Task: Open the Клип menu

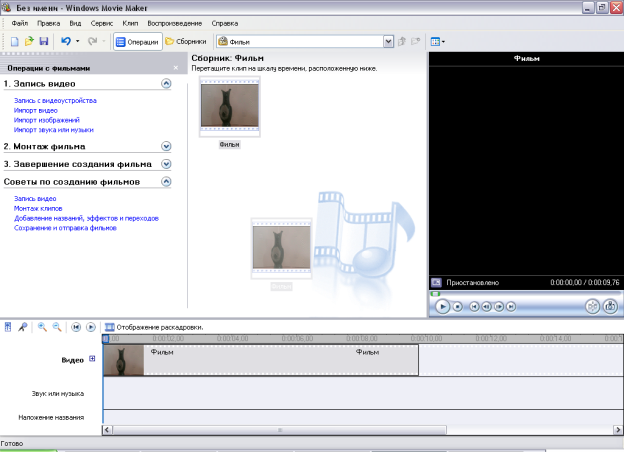Action: pyautogui.click(x=130, y=23)
